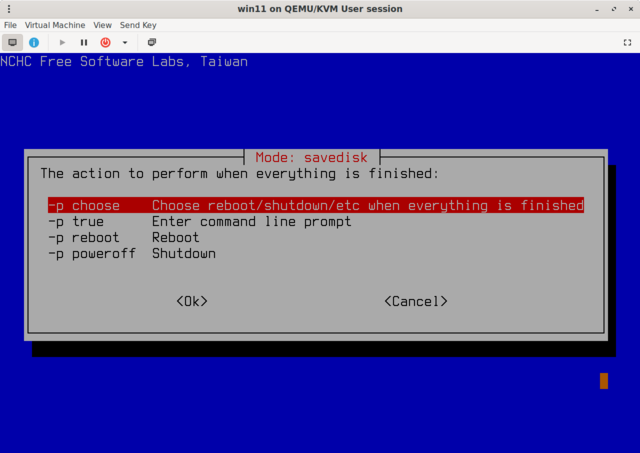
Task: Show the graphical console view
Action: click(x=13, y=42)
